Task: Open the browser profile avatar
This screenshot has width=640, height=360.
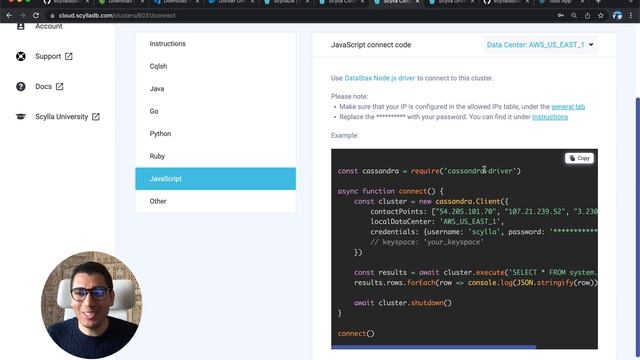Action: click(x=617, y=16)
